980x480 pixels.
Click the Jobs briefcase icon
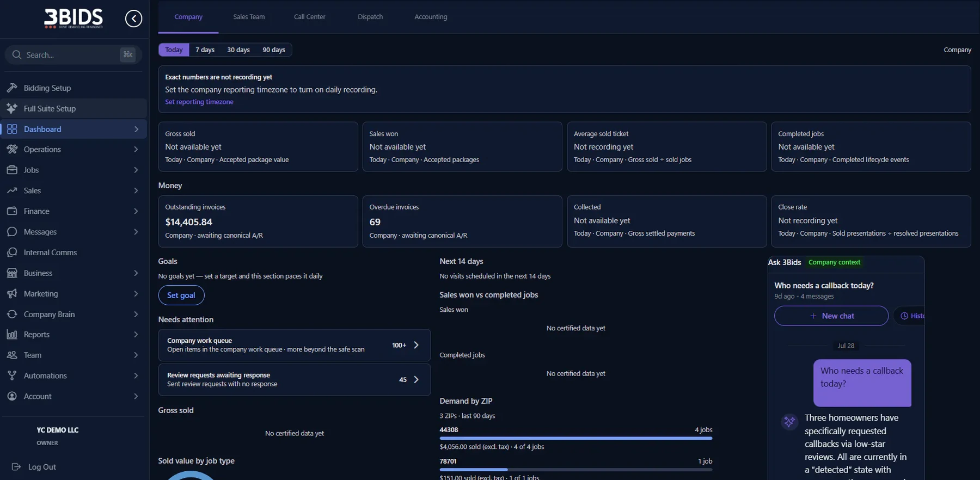[12, 170]
